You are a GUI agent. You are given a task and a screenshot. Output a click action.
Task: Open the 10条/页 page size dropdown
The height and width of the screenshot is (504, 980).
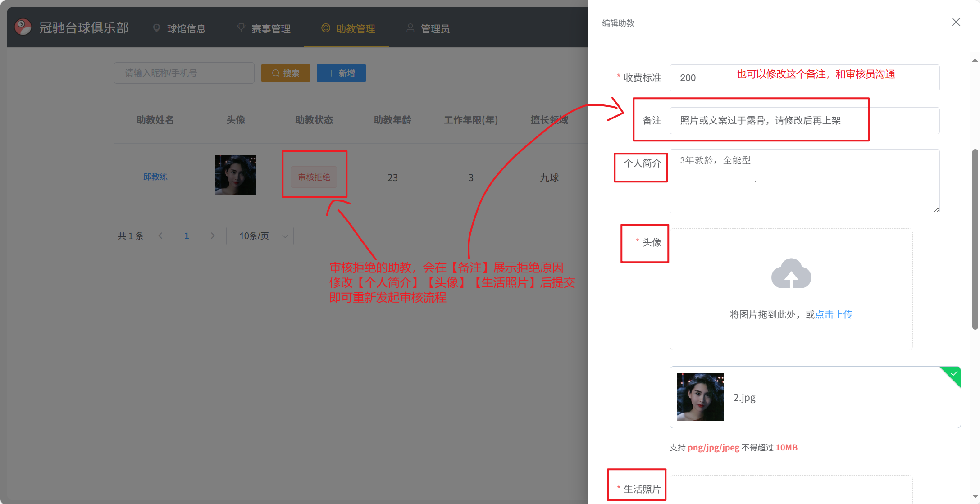tap(260, 236)
